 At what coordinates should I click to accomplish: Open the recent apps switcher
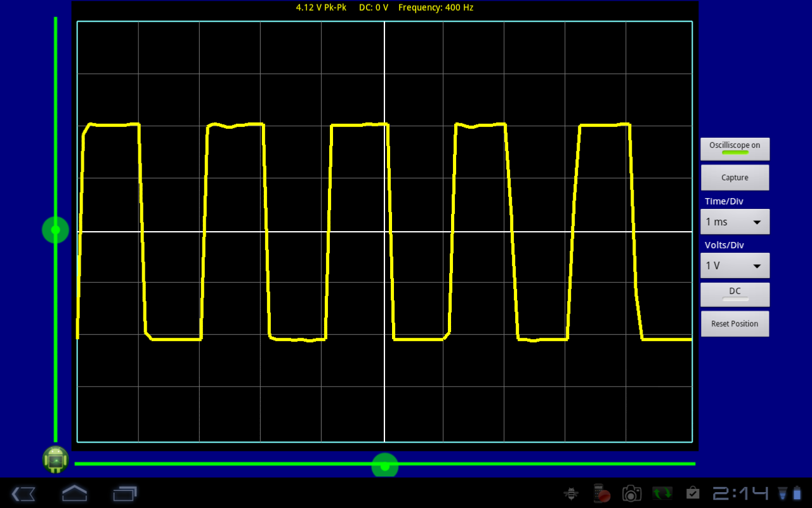point(125,493)
